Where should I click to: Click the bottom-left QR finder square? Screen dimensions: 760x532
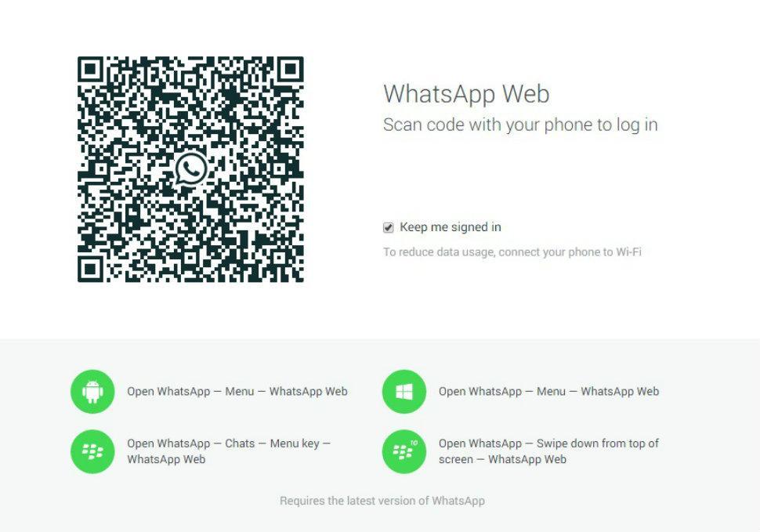click(90, 270)
